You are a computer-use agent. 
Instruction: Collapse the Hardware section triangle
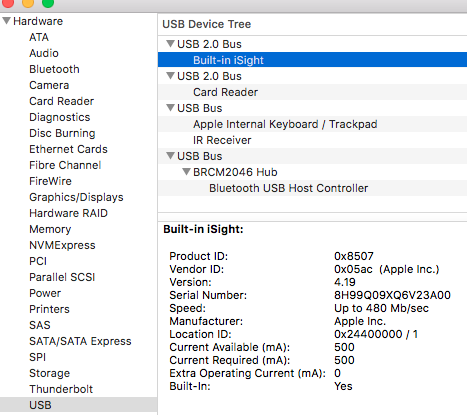coord(6,21)
